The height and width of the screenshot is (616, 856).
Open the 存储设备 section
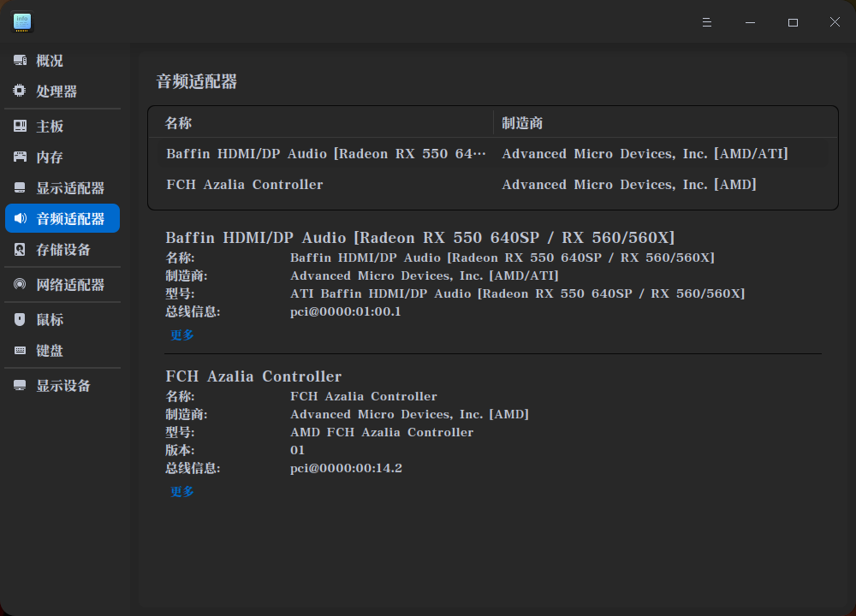(x=62, y=250)
